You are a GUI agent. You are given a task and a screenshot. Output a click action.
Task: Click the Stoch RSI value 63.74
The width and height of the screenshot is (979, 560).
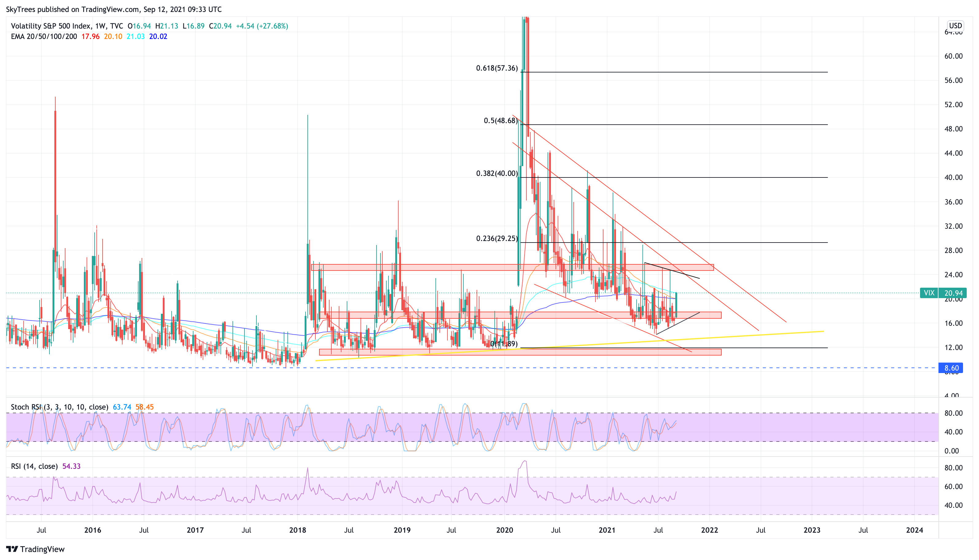[x=122, y=407]
